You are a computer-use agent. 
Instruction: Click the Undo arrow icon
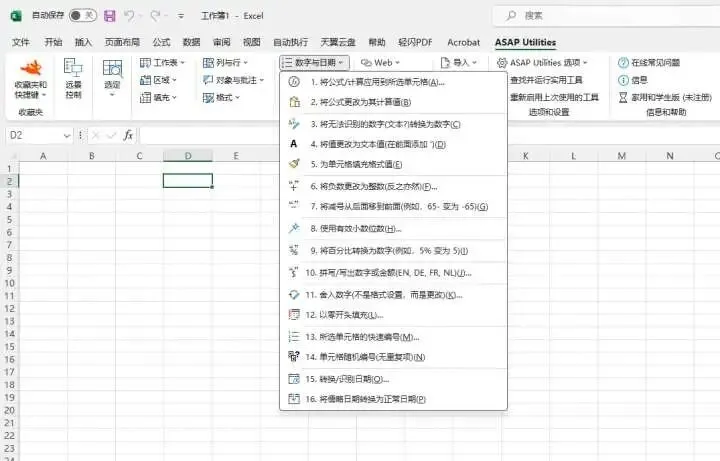(129, 16)
